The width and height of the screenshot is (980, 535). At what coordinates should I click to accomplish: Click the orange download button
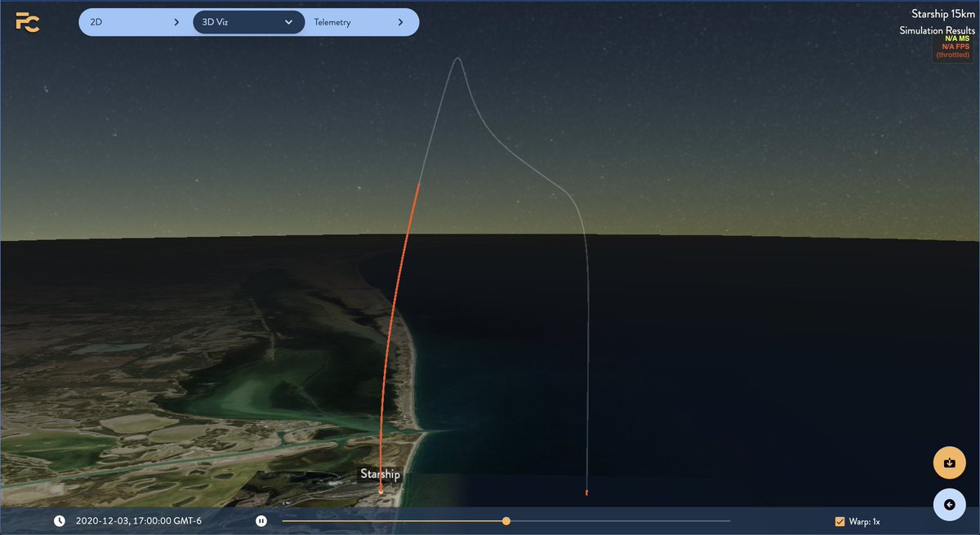click(x=949, y=463)
